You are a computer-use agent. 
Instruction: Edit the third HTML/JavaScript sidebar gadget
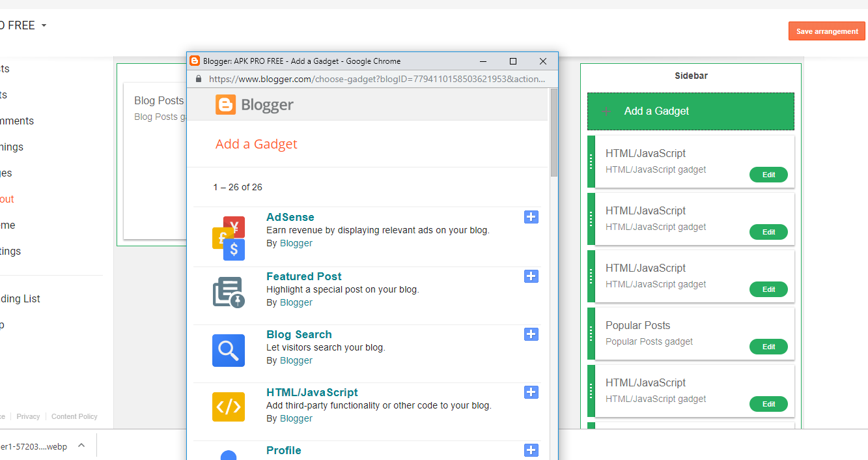point(768,289)
